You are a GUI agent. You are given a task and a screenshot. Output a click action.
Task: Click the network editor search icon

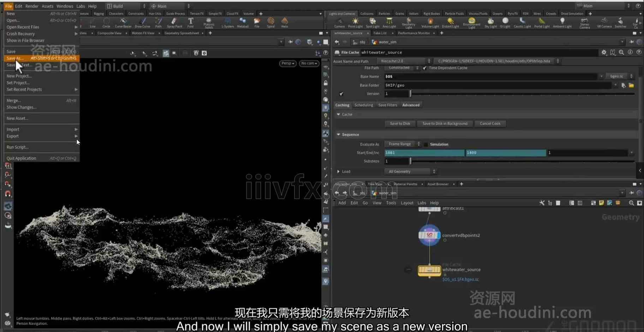(x=631, y=203)
